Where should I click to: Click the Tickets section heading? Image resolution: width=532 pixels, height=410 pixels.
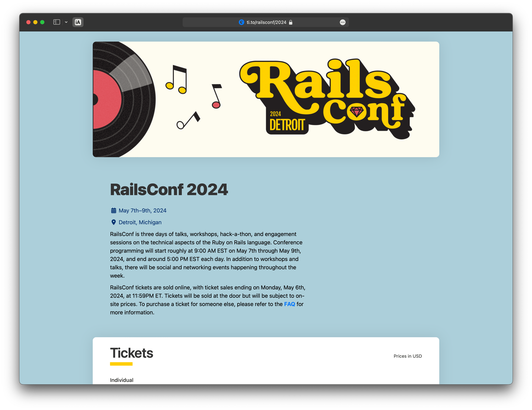[x=131, y=353]
